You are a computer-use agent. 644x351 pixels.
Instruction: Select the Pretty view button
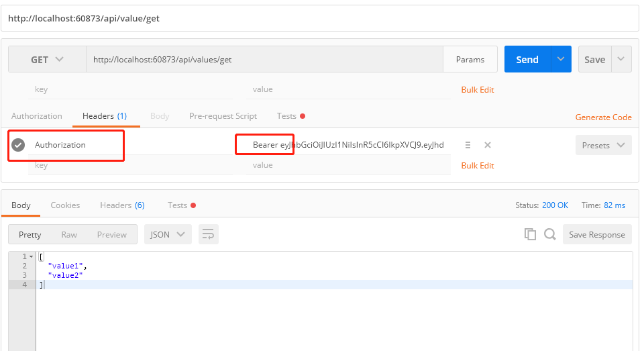[x=30, y=234]
